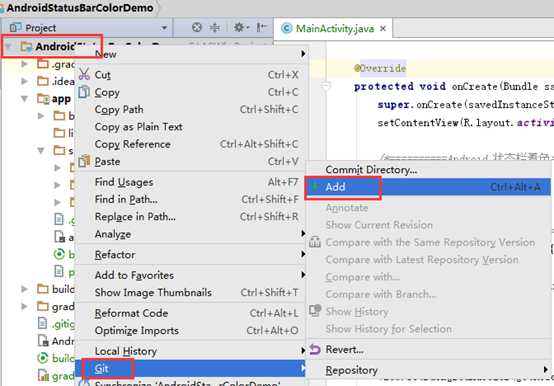Viewport: 554px width, 386px height.
Task: Click the code folding marker beside onCreate
Action: 326,86
